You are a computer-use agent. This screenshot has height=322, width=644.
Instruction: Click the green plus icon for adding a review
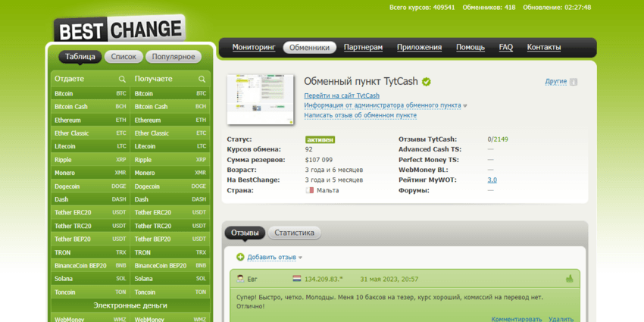tap(240, 258)
